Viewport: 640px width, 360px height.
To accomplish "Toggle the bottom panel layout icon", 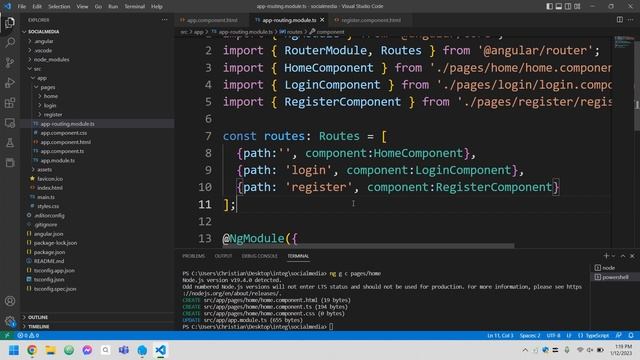I will (559, 6).
